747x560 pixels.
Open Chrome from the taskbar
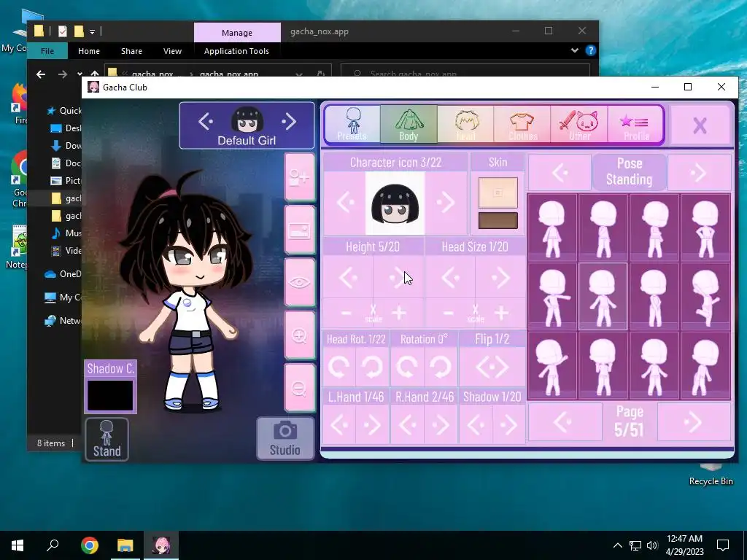point(90,545)
